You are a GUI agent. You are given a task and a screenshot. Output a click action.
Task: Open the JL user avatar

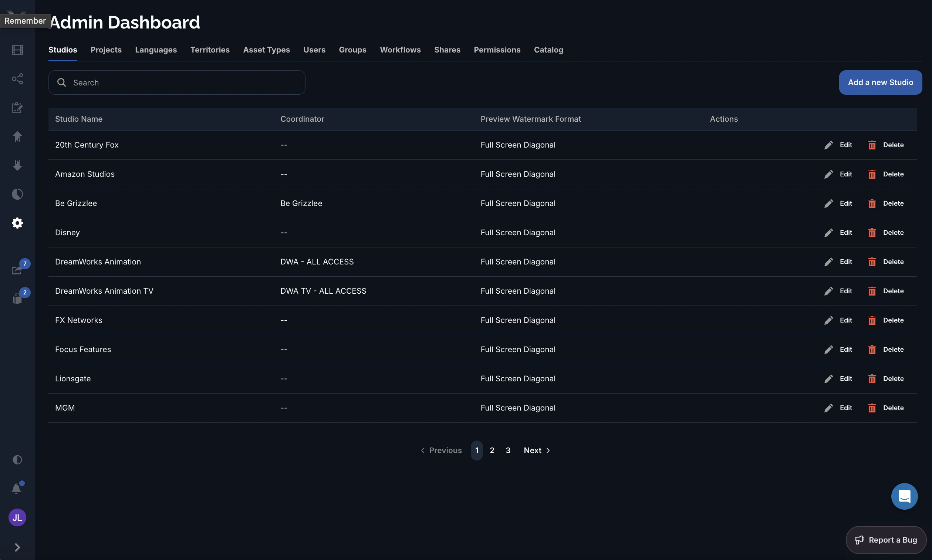(17, 517)
